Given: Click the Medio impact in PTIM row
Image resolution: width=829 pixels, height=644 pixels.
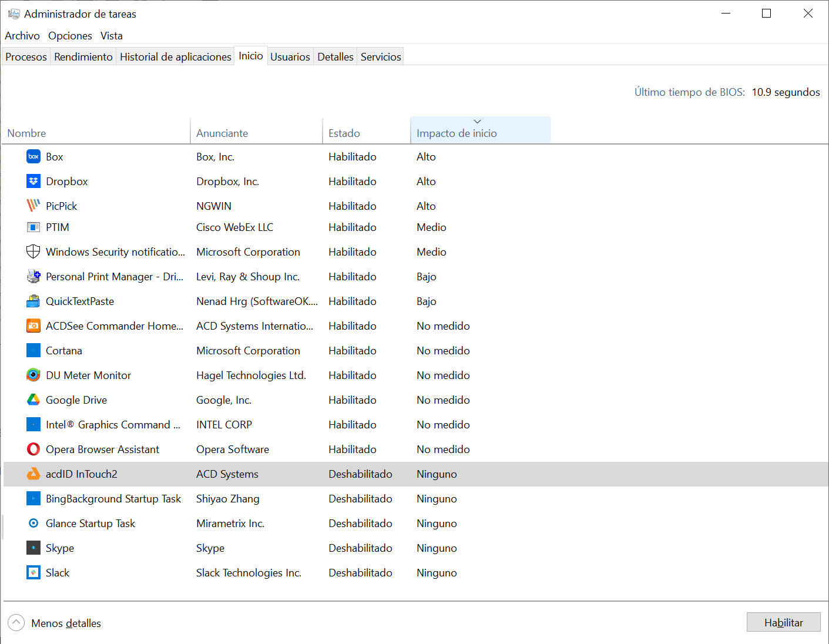Looking at the screenshot, I should point(431,227).
